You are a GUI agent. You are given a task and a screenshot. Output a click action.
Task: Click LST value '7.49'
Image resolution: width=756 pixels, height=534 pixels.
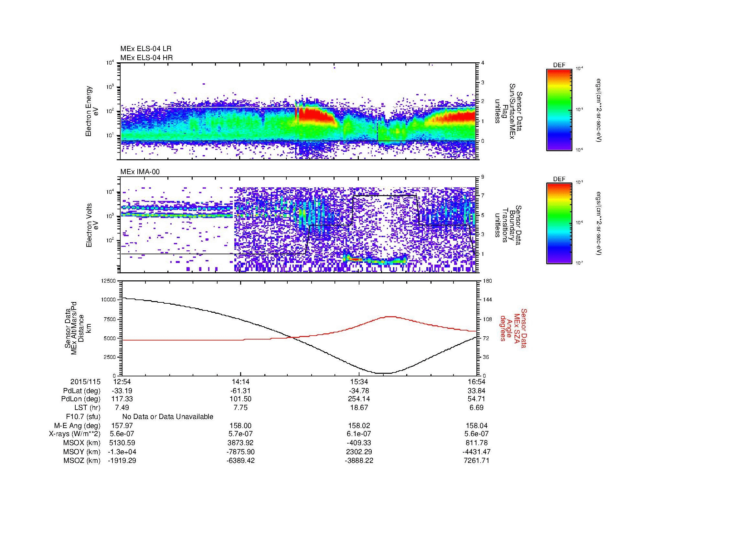(x=122, y=408)
